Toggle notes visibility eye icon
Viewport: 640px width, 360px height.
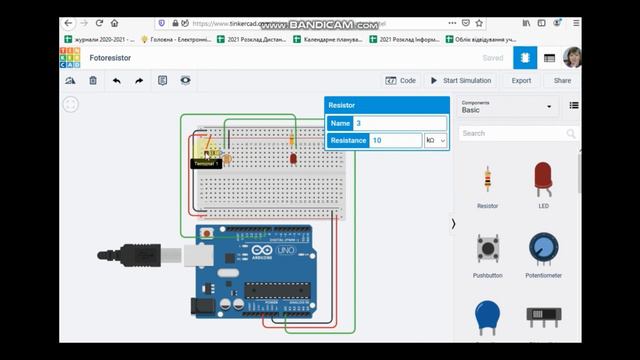pos(185,80)
